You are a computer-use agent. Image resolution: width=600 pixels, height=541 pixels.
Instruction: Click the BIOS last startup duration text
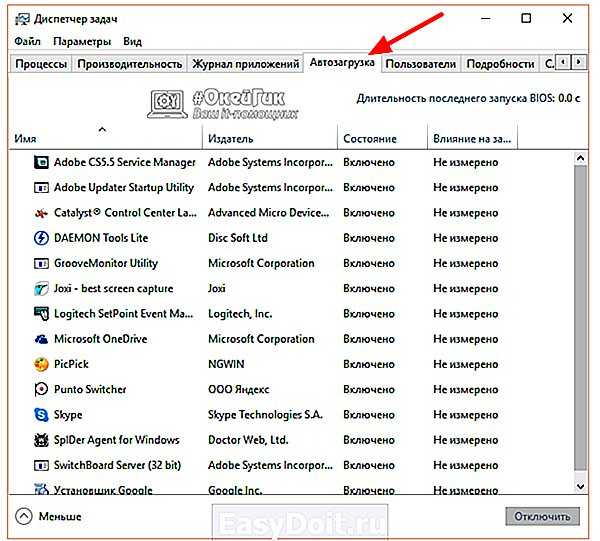468,98
